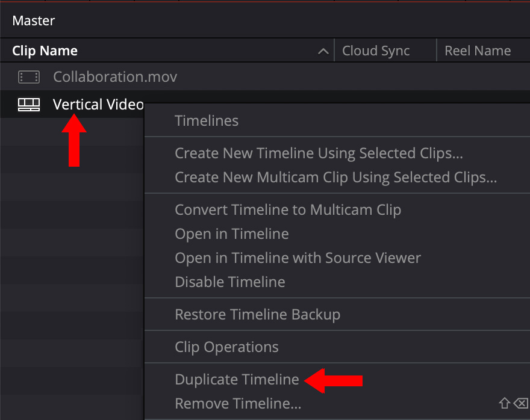The height and width of the screenshot is (420, 530).
Task: Click the shift-key glyph beside Remove Timeline
Action: (x=504, y=403)
